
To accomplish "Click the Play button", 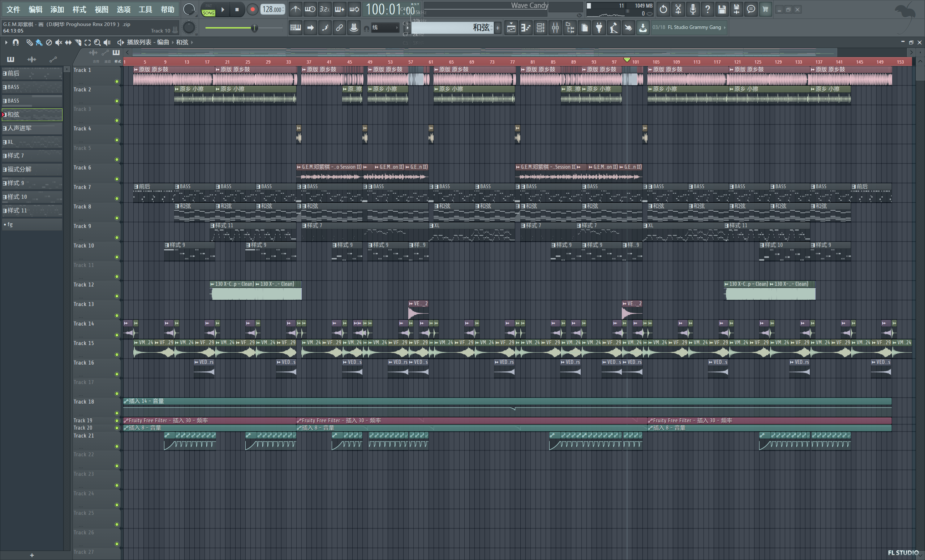I will (223, 9).
